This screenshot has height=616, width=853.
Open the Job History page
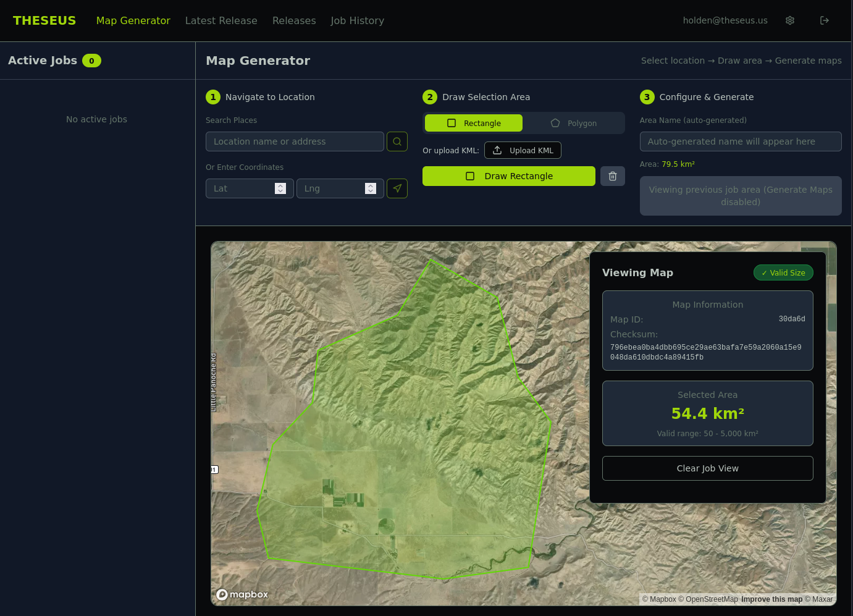[357, 20]
